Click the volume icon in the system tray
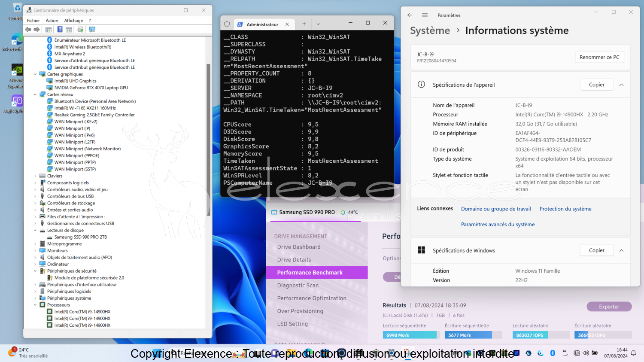 [586, 353]
